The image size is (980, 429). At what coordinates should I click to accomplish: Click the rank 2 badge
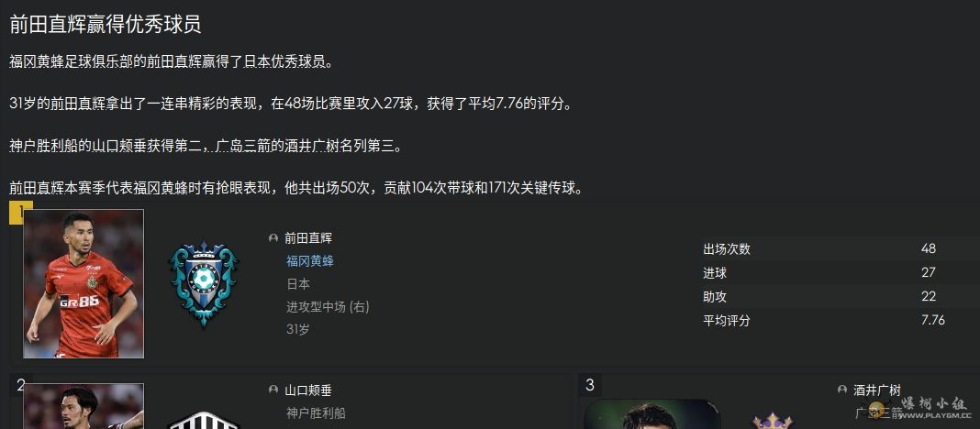pyautogui.click(x=20, y=385)
